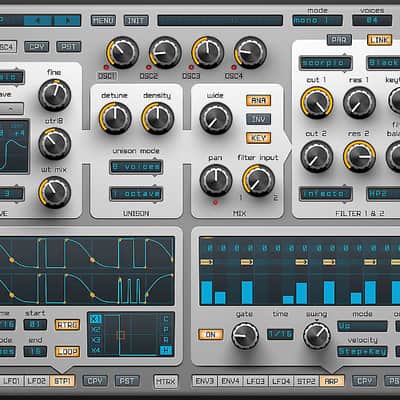Click the density knob
The height and width of the screenshot is (400, 400).
click(x=158, y=118)
